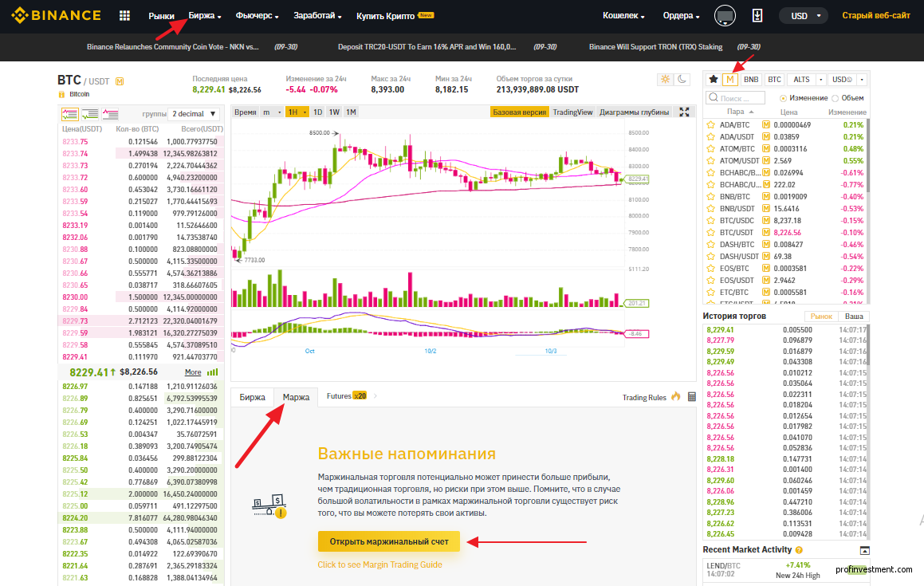
Task: Sort pair list by Пара column
Action: coord(740,112)
